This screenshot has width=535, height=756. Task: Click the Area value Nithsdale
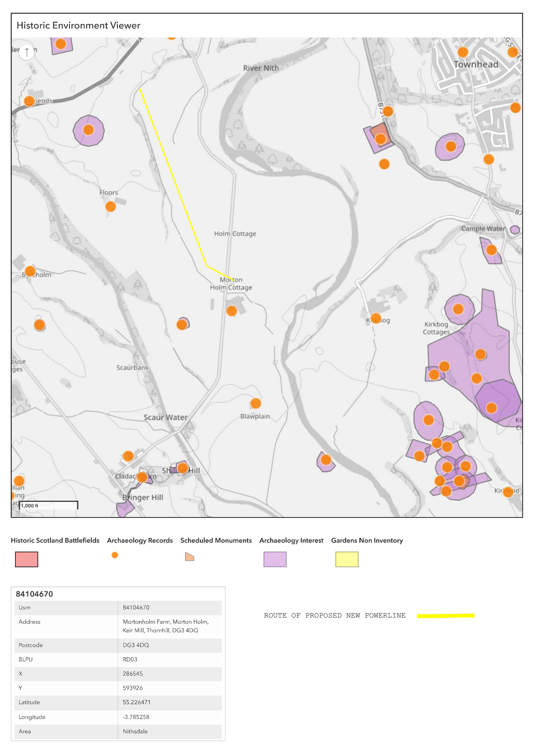[x=135, y=731]
